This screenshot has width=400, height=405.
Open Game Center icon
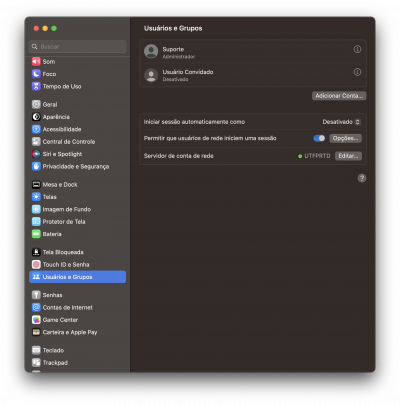(36, 320)
